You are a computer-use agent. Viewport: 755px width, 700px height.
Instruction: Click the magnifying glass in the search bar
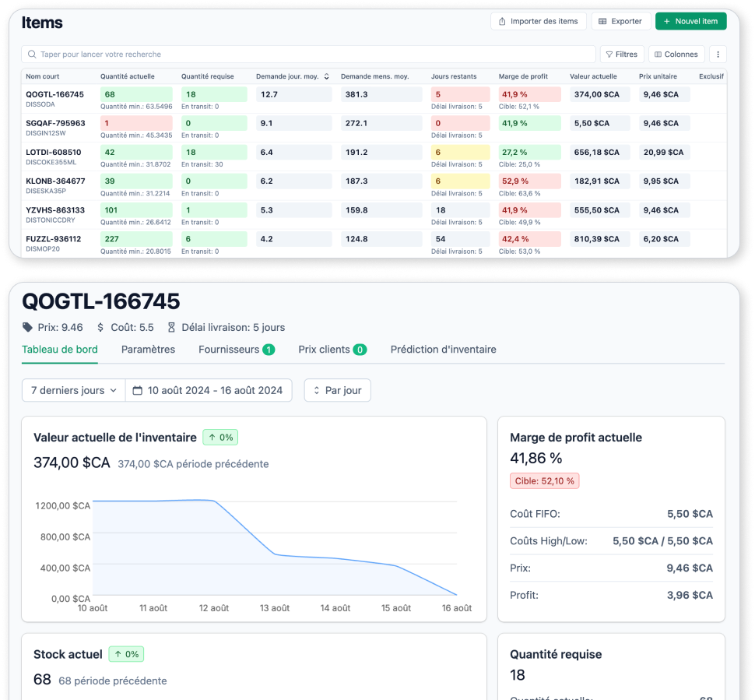[x=32, y=55]
